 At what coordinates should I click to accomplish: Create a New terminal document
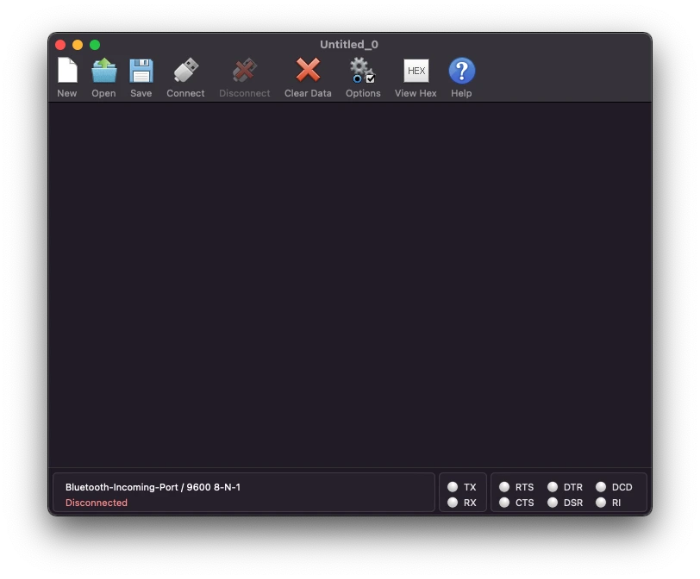click(67, 77)
